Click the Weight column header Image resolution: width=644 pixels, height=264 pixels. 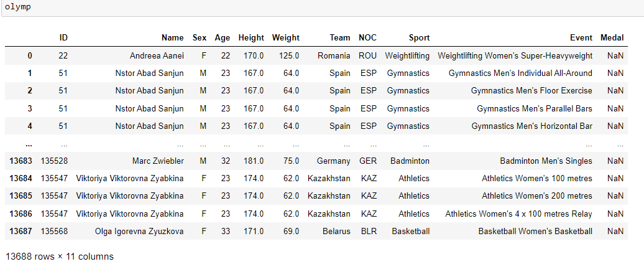(285, 38)
